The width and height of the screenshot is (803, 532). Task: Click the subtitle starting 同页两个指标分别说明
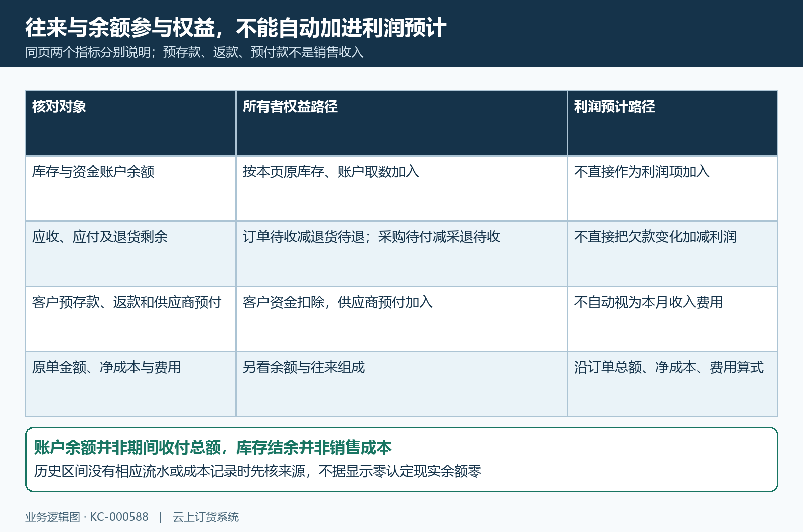tap(194, 52)
